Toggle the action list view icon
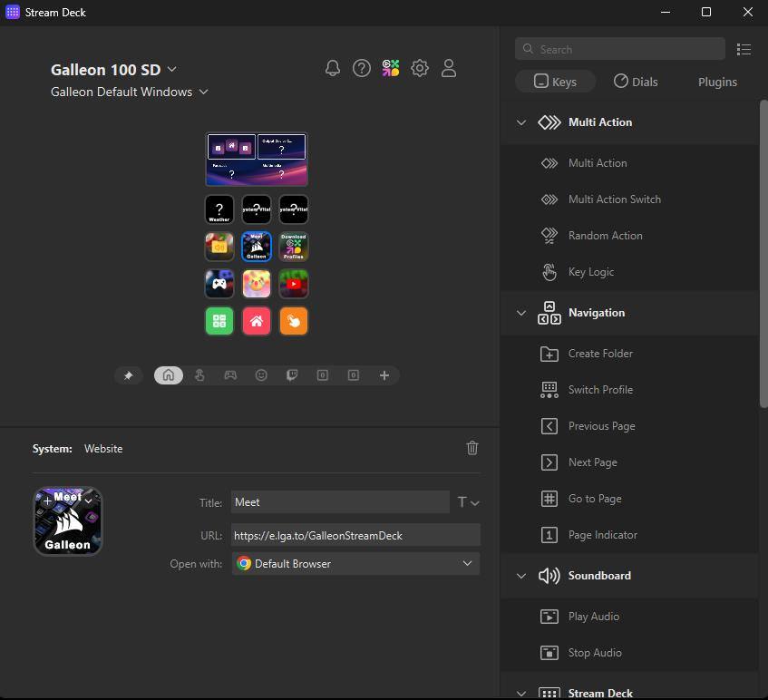This screenshot has width=768, height=700. pyautogui.click(x=744, y=49)
